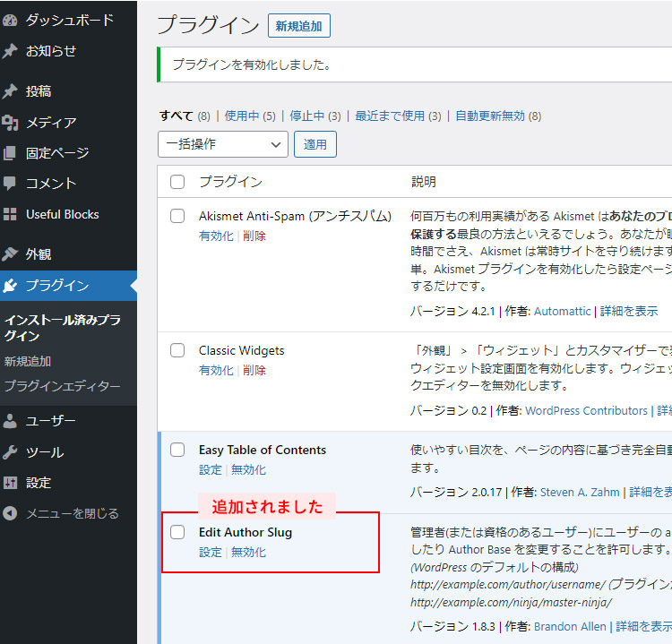Image resolution: width=672 pixels, height=644 pixels.
Task: Click the 固定ページ pages icon
Action: [x=10, y=153]
